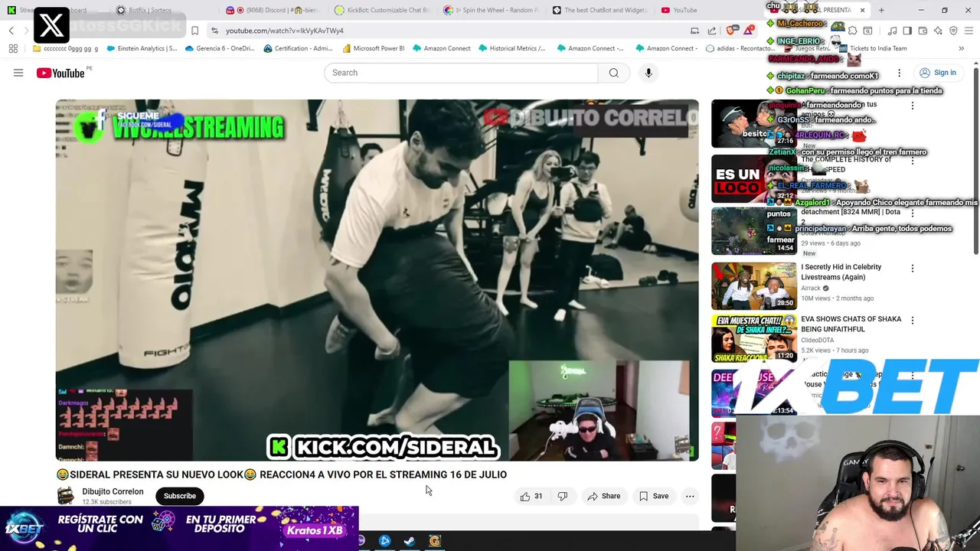
Task: Switch to the Discord browser tab
Action: click(x=272, y=10)
